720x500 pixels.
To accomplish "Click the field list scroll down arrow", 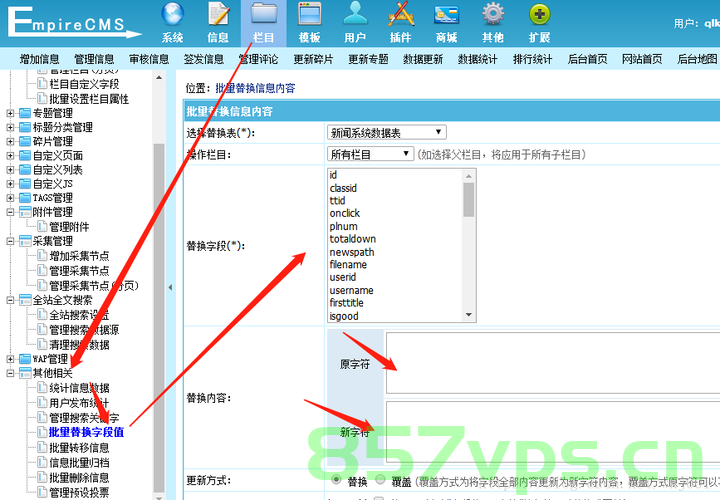I will [468, 315].
